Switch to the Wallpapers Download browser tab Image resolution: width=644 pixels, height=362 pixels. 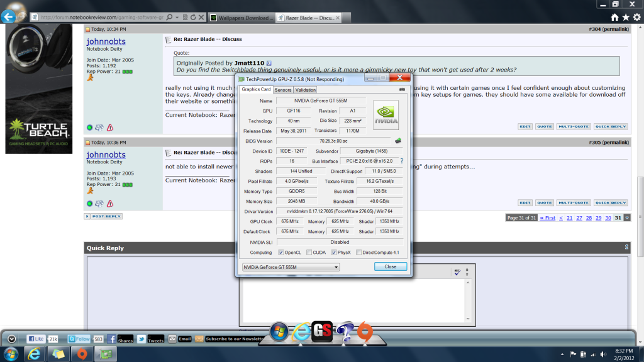point(241,18)
